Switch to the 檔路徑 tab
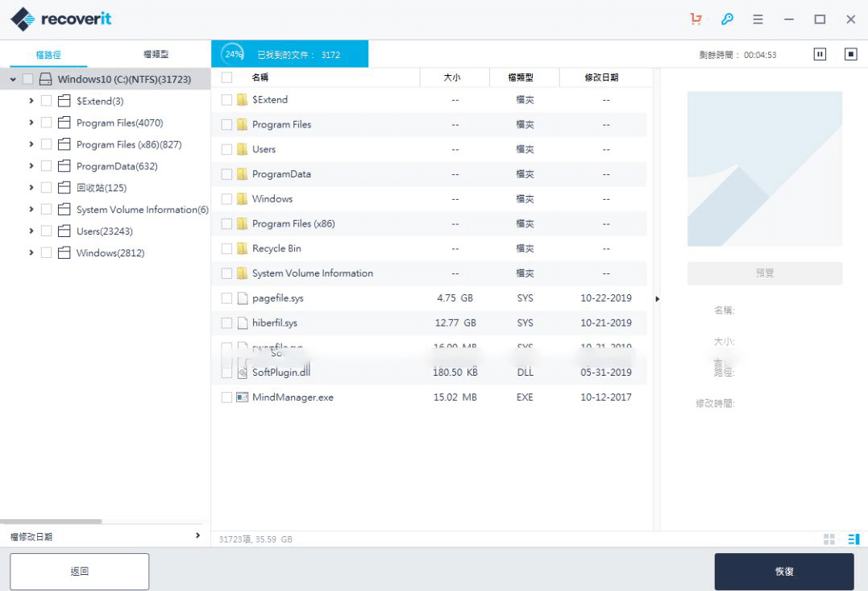Image resolution: width=868 pixels, height=591 pixels. [48, 54]
